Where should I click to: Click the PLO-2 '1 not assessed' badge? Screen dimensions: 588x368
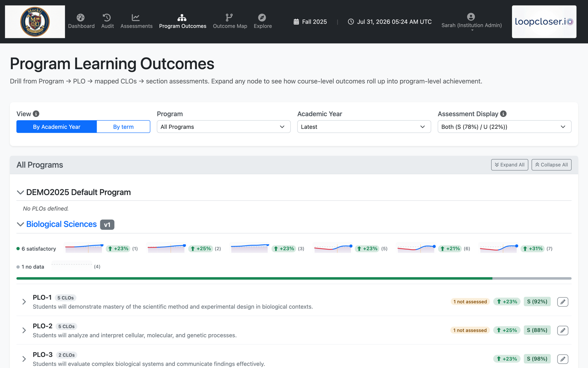470,330
